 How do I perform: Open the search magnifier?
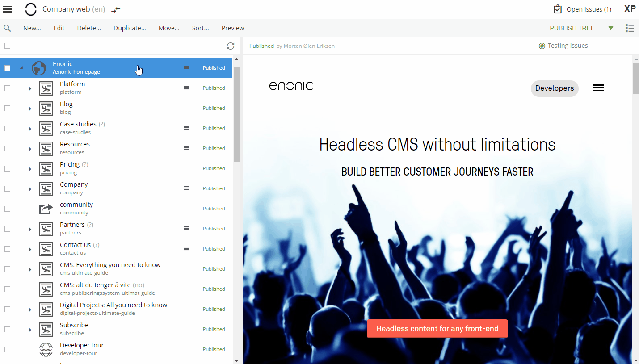point(7,28)
